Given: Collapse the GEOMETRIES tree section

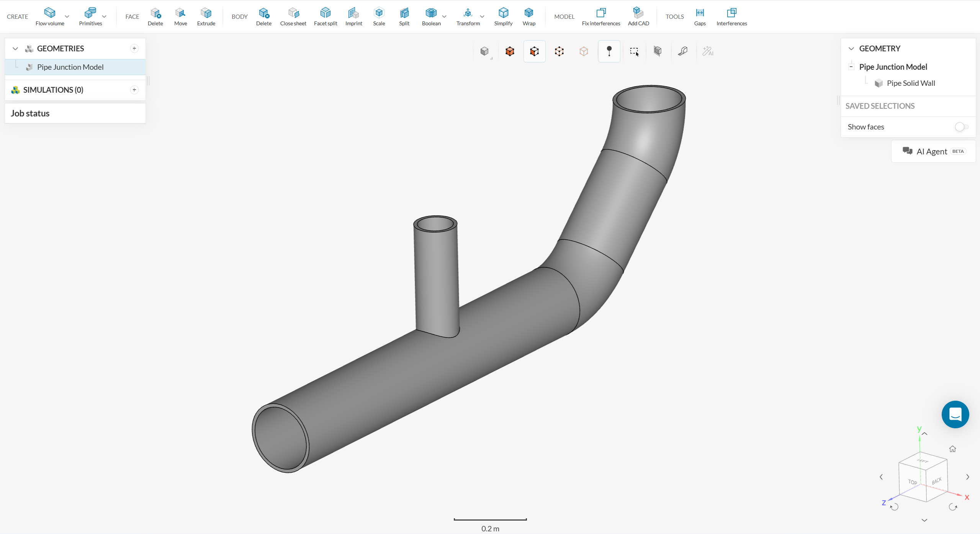Looking at the screenshot, I should click(x=15, y=49).
